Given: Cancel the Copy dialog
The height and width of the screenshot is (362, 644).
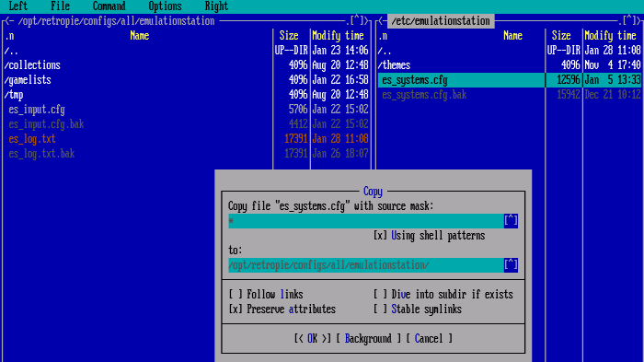Looking at the screenshot, I should tap(430, 339).
